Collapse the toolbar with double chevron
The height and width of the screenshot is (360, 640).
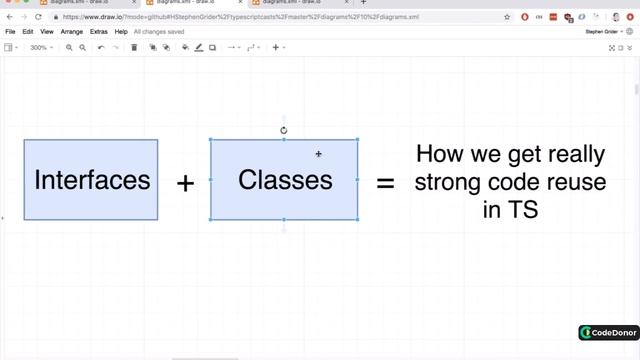[x=630, y=48]
